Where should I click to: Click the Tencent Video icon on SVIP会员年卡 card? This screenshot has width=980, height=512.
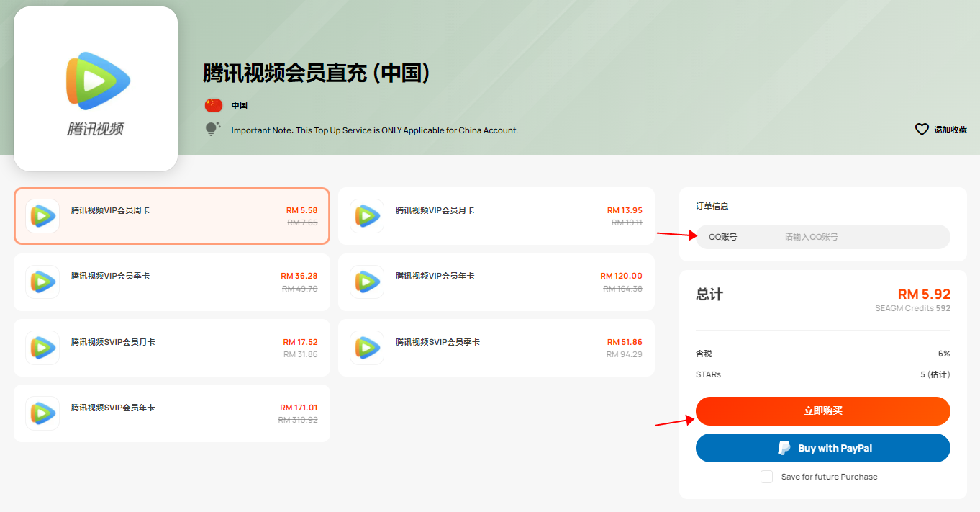click(x=42, y=413)
